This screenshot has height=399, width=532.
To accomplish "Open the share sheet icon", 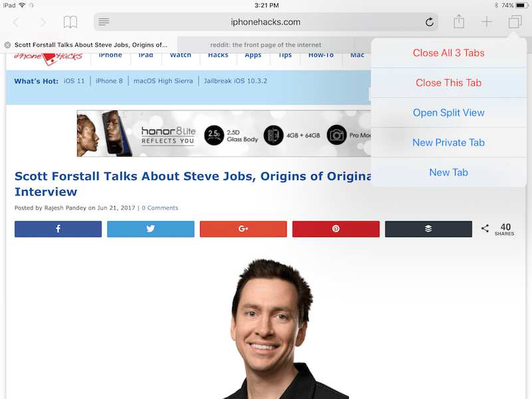I will click(459, 22).
